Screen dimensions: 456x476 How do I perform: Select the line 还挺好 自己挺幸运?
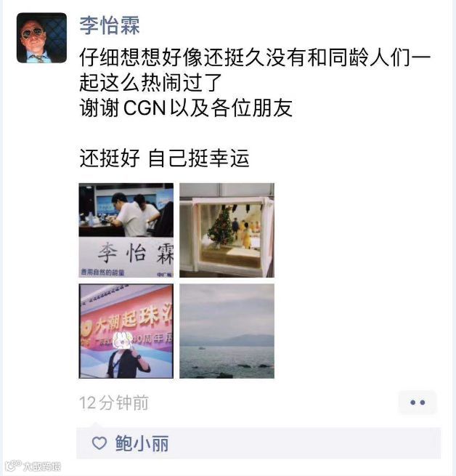point(164,158)
